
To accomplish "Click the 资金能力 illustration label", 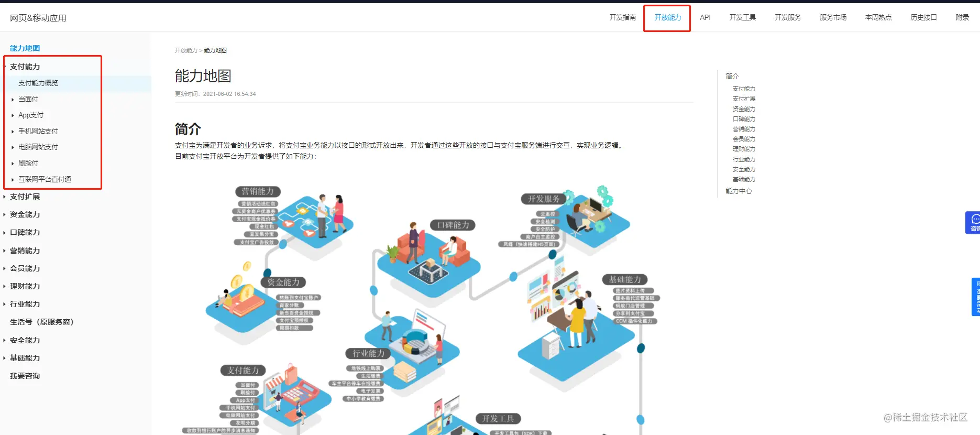I will coord(283,282).
